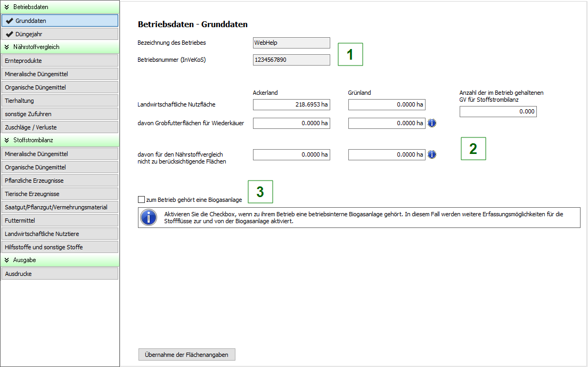588x367 pixels.
Task: Click the Übernahme der Flächenangaben button
Action: tap(186, 355)
